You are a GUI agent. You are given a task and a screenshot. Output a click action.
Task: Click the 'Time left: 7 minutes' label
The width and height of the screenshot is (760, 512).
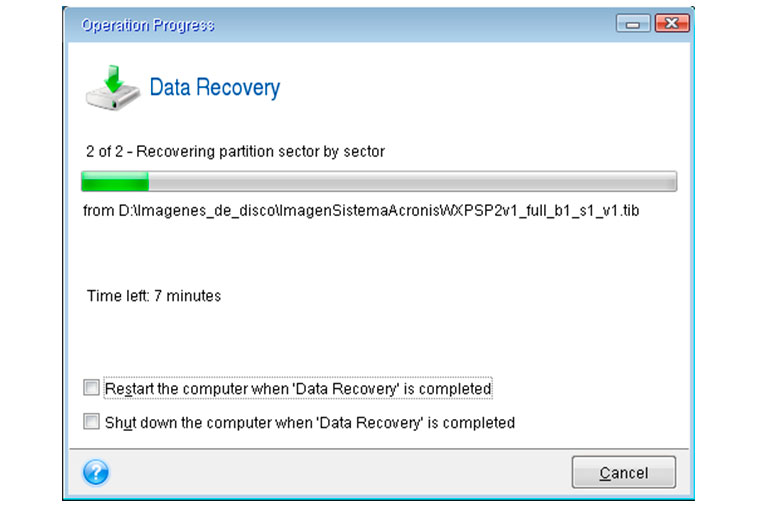(x=154, y=296)
